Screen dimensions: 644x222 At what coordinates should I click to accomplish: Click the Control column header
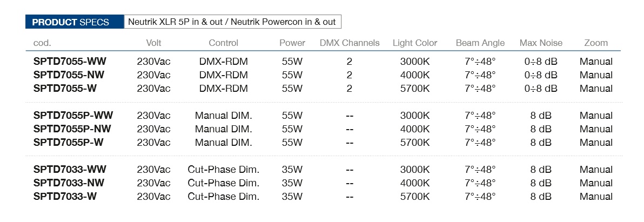point(223,43)
